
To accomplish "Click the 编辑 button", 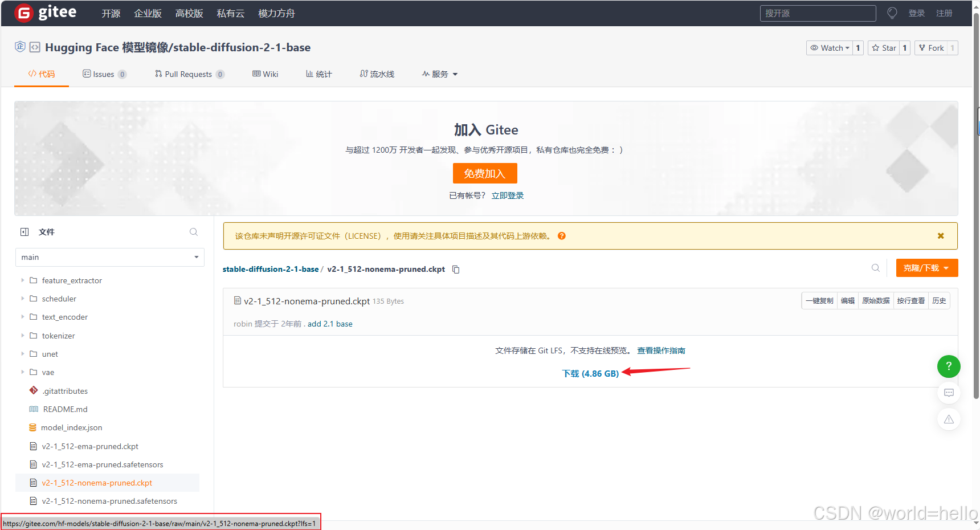I will (848, 300).
